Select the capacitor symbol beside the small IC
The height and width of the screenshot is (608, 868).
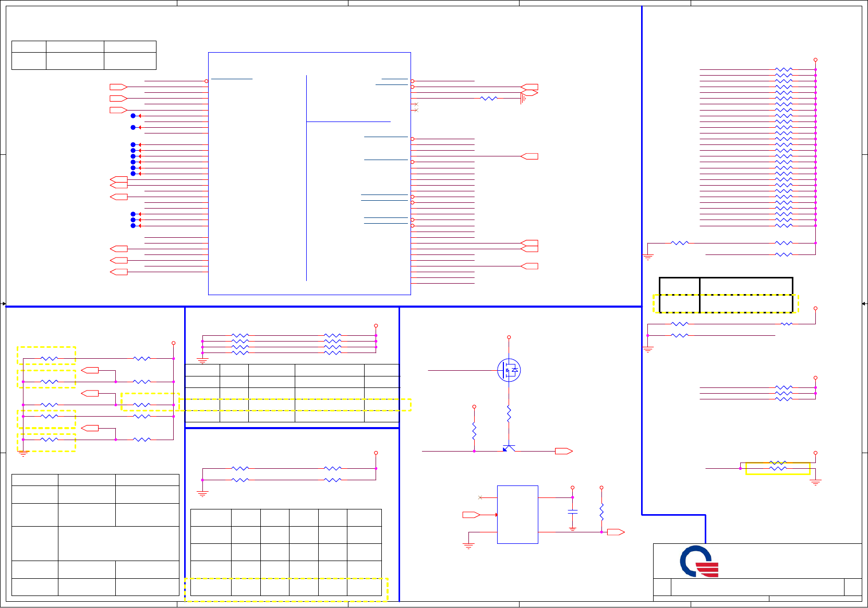572,512
